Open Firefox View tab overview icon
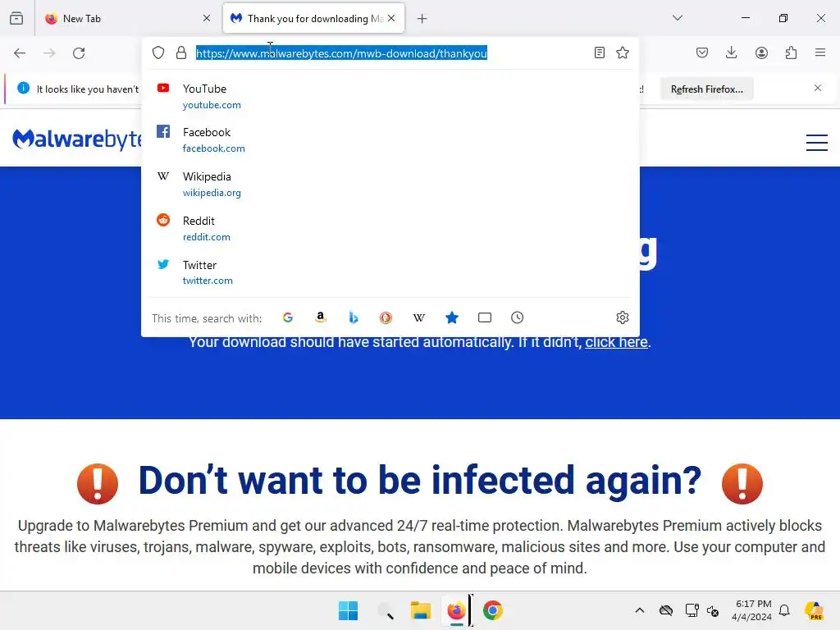840x630 pixels. pyautogui.click(x=16, y=18)
